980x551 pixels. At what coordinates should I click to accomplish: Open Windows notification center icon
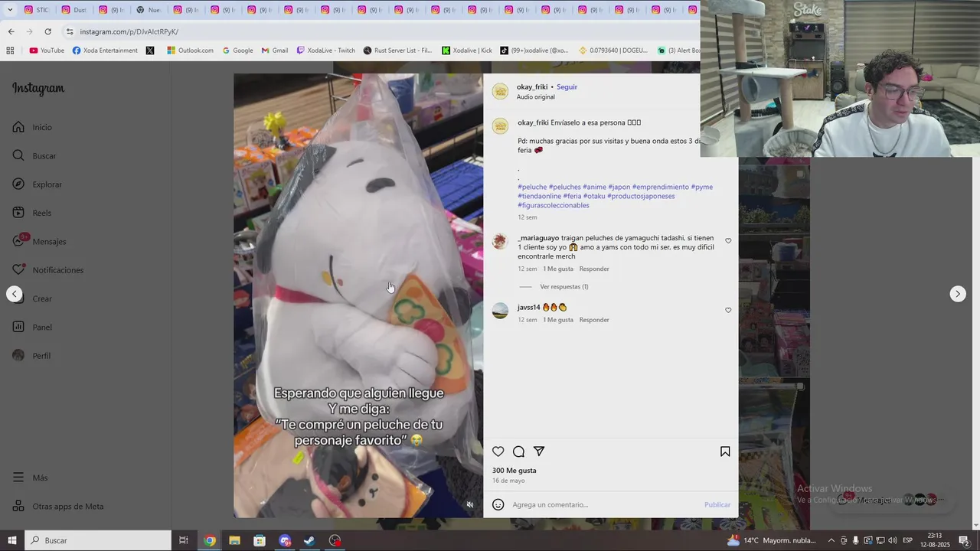pos(964,540)
